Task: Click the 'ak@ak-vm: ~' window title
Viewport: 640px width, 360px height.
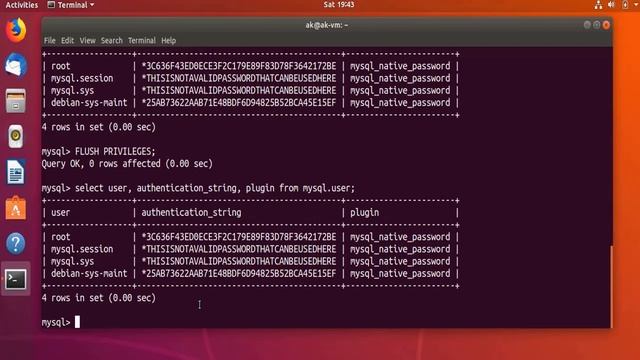Action: (x=327, y=25)
